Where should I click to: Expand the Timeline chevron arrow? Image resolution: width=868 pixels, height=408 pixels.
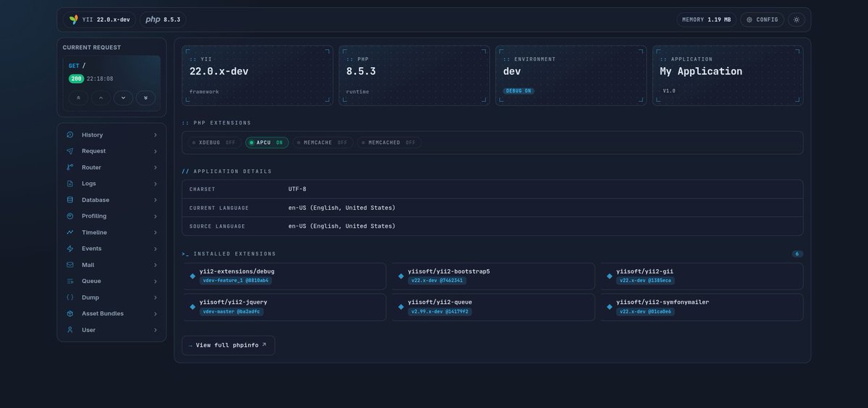pyautogui.click(x=156, y=232)
